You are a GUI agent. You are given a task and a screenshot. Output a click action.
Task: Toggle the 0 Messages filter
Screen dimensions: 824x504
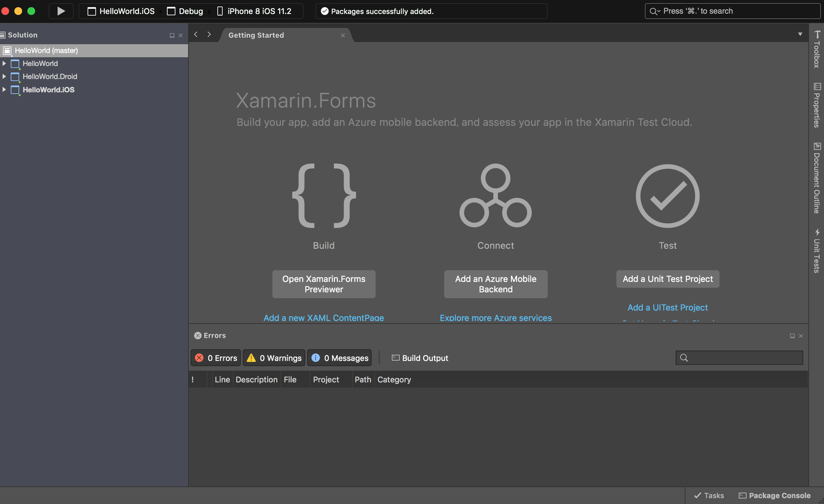339,358
